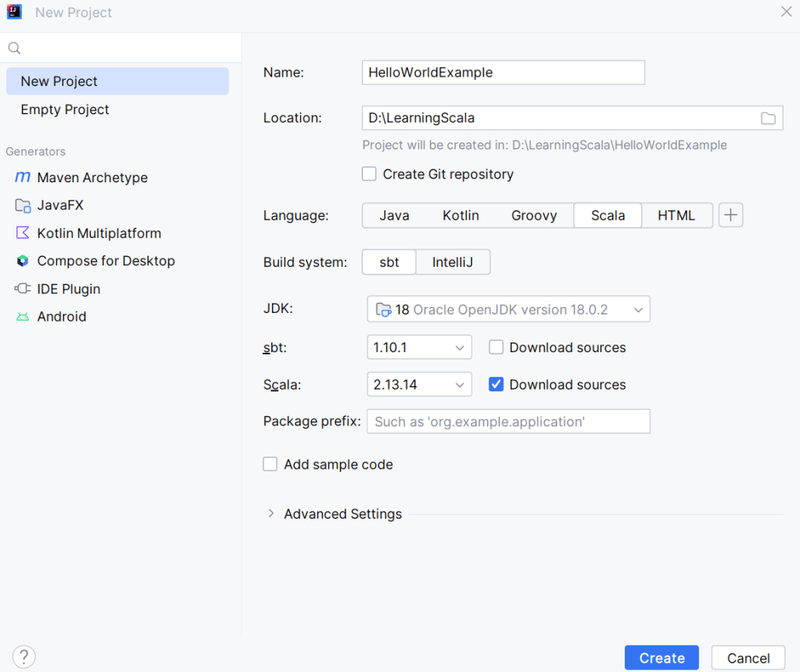Click the Create button
The image size is (800, 672).
pyautogui.click(x=662, y=658)
